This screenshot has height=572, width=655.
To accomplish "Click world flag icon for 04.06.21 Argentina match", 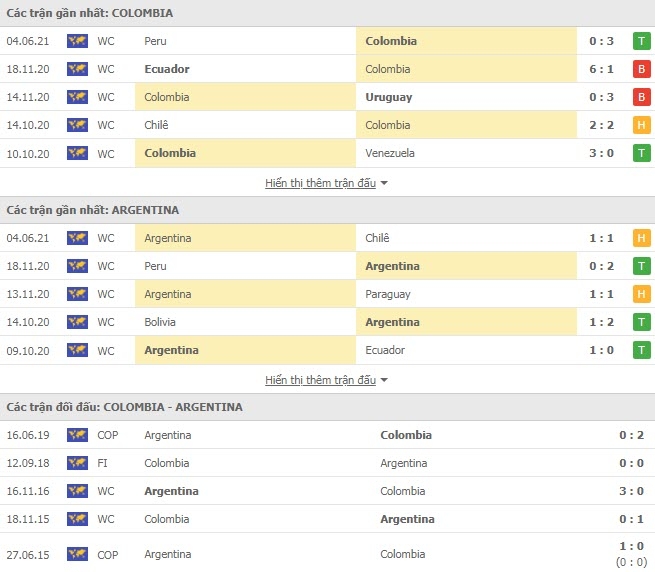I will [77, 238].
